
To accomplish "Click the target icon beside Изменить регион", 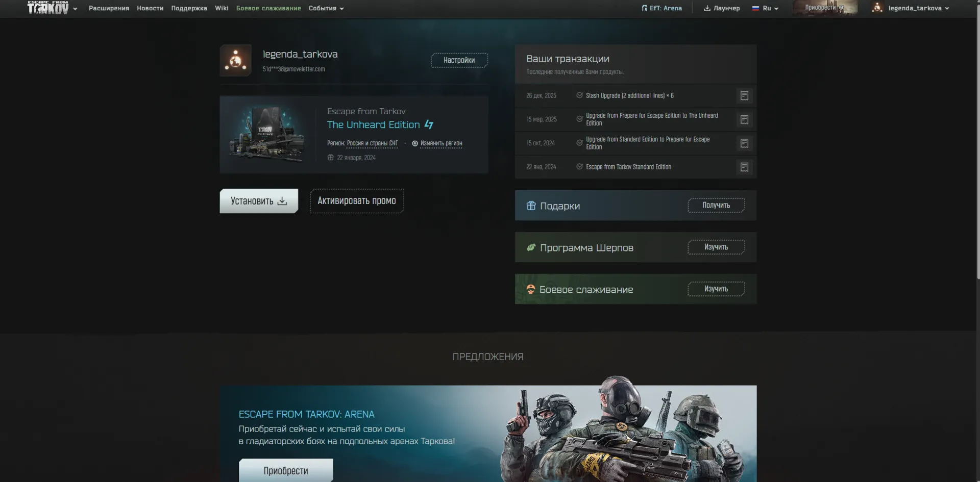I will click(415, 143).
